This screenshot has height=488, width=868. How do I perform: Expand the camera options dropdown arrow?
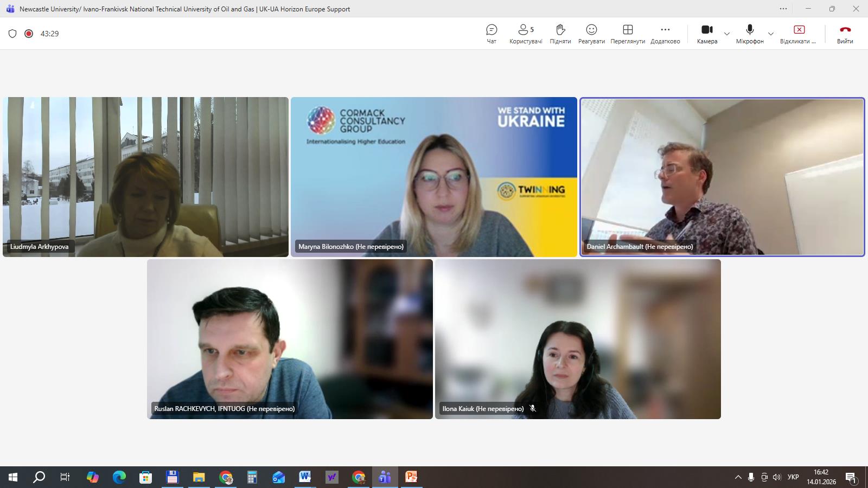click(x=727, y=34)
